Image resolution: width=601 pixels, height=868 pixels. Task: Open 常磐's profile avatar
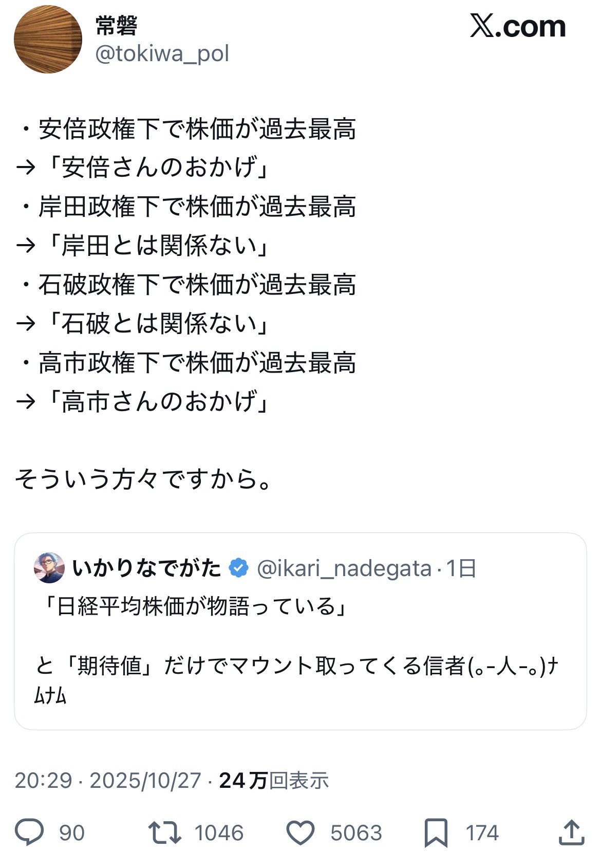(48, 40)
